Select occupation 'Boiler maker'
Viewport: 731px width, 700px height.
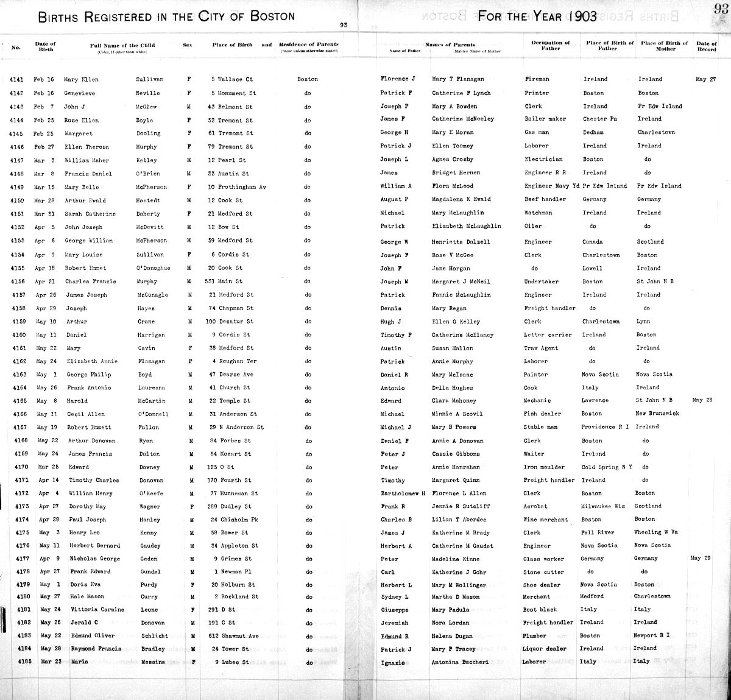(545, 119)
